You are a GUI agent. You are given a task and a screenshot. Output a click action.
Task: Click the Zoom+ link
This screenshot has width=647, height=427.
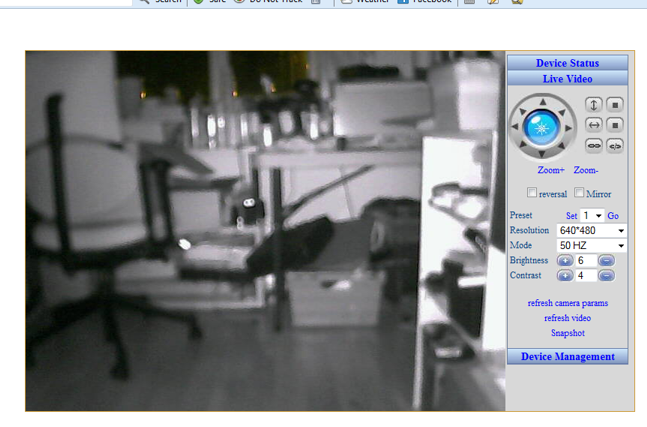550,170
